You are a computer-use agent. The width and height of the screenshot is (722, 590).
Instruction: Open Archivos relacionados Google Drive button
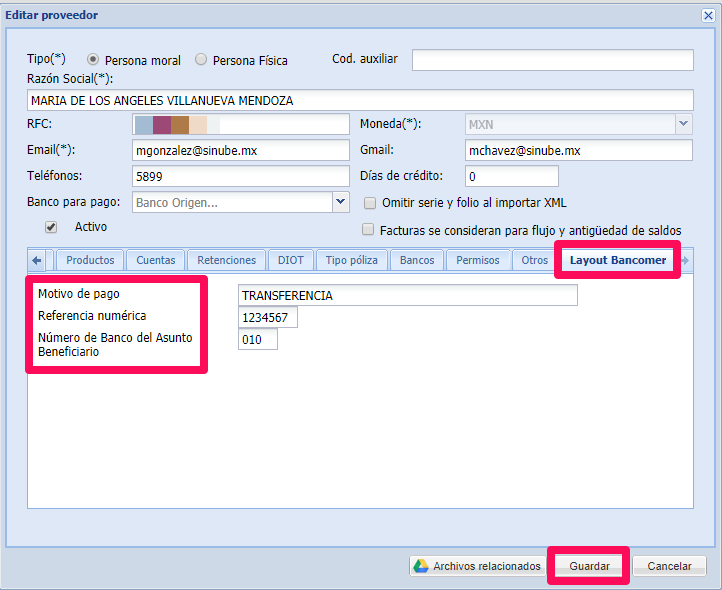click(477, 566)
